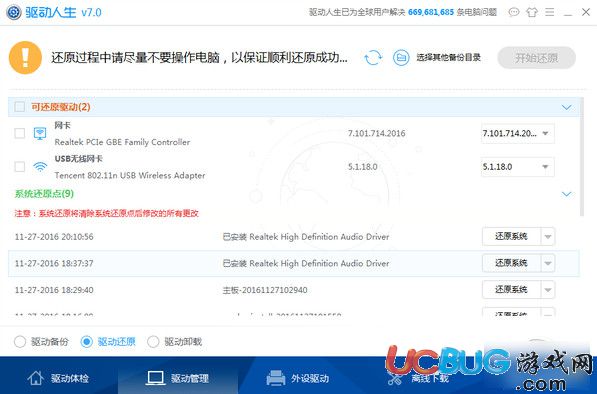The image size is (597, 394).
Task: Click 还原系统 for the 18:37:37 restore point
Action: click(x=511, y=263)
